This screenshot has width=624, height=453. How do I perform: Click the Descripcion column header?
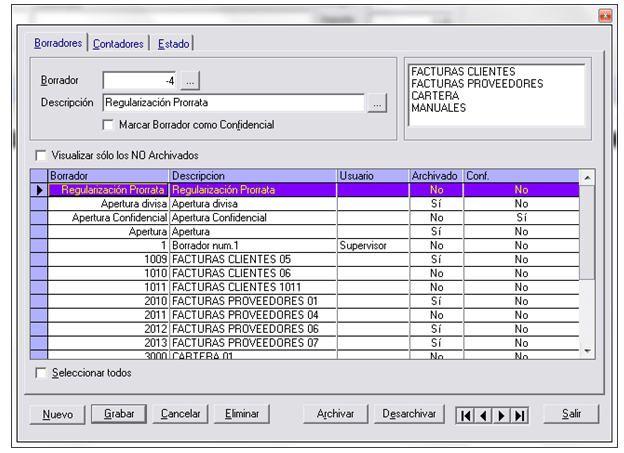click(253, 176)
